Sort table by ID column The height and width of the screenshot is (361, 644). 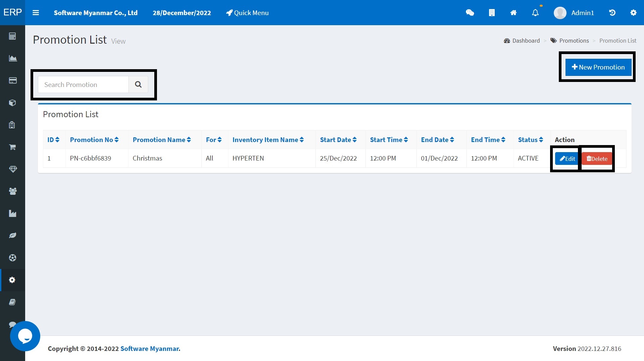pos(53,140)
